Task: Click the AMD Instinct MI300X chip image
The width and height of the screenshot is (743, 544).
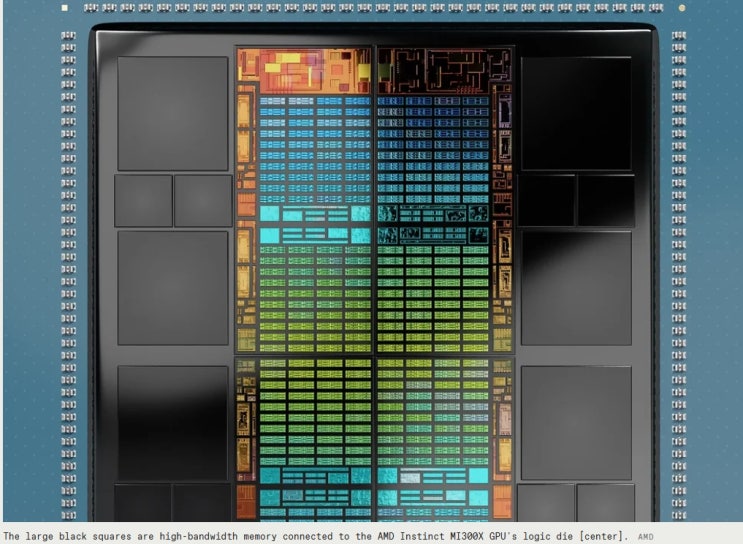Action: tap(373, 261)
